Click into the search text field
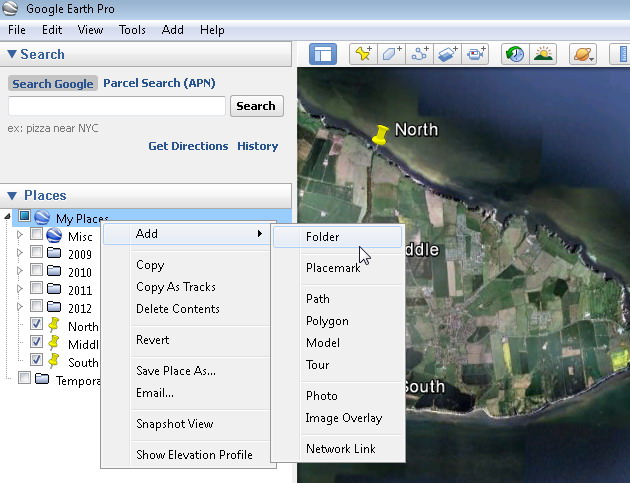The height and width of the screenshot is (483, 630). pos(117,106)
